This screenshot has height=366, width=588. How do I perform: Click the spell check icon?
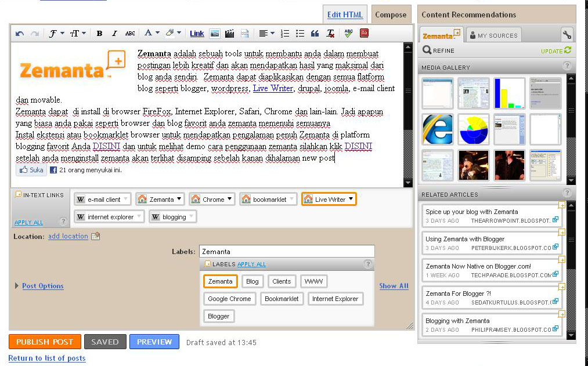(x=348, y=33)
